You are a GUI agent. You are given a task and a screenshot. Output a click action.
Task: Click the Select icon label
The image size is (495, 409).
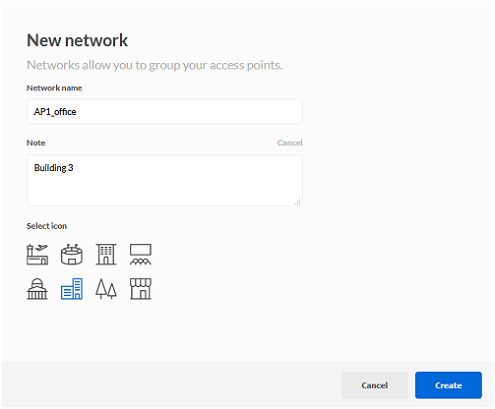coord(47,226)
